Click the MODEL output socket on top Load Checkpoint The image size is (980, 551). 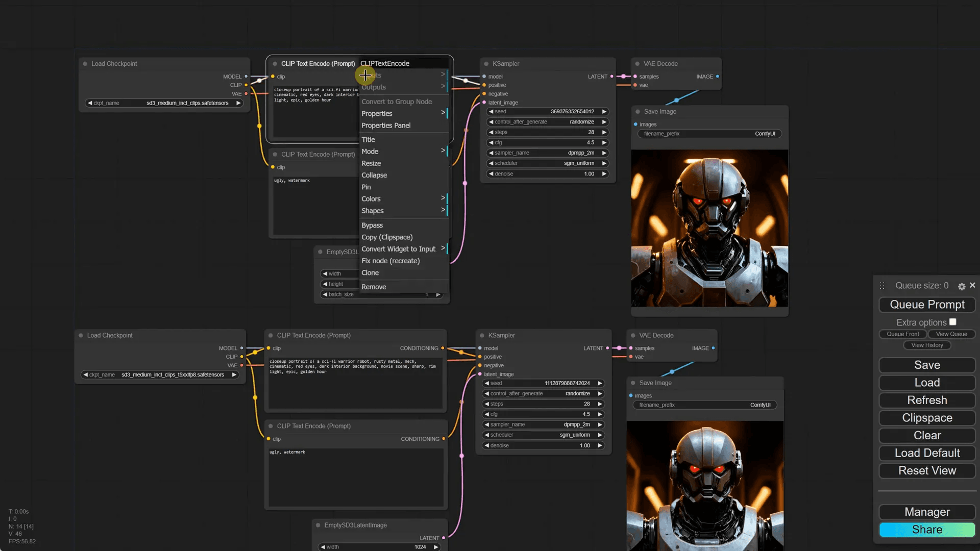pos(246,77)
